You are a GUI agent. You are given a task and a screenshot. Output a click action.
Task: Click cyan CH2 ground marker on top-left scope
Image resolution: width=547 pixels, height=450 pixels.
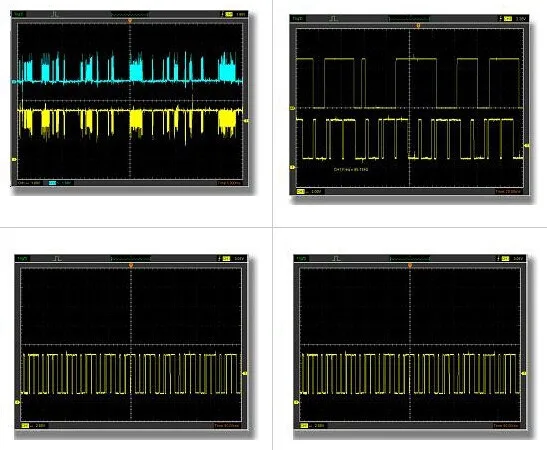pyautogui.click(x=14, y=82)
